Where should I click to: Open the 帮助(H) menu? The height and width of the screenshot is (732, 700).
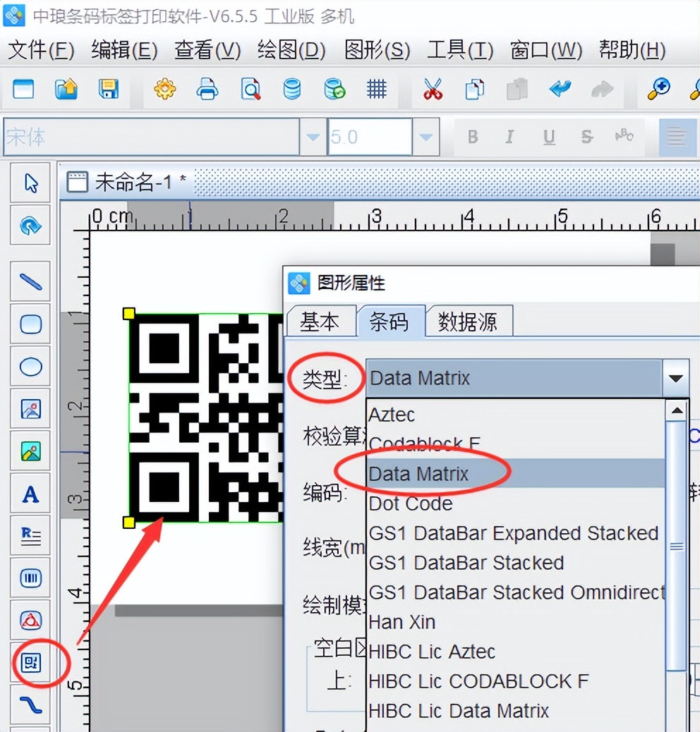pos(632,50)
